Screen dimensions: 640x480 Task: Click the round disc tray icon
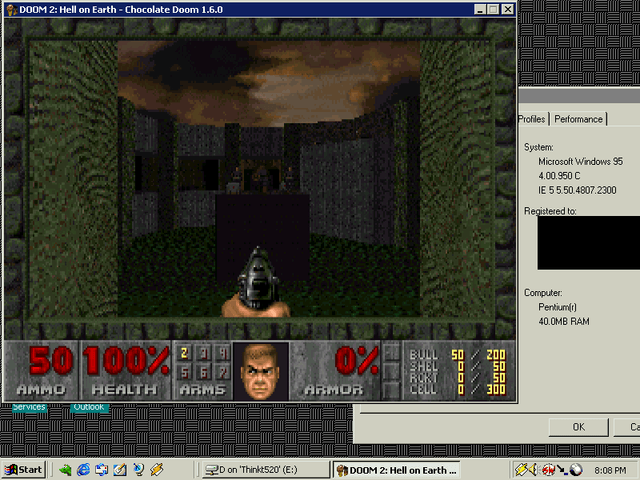[x=576, y=470]
